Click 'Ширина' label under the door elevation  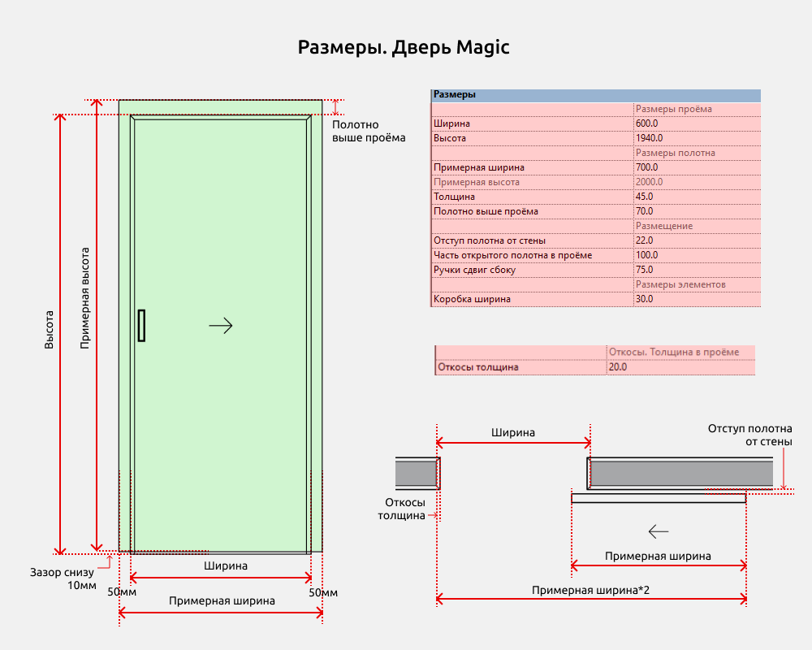coord(225,566)
